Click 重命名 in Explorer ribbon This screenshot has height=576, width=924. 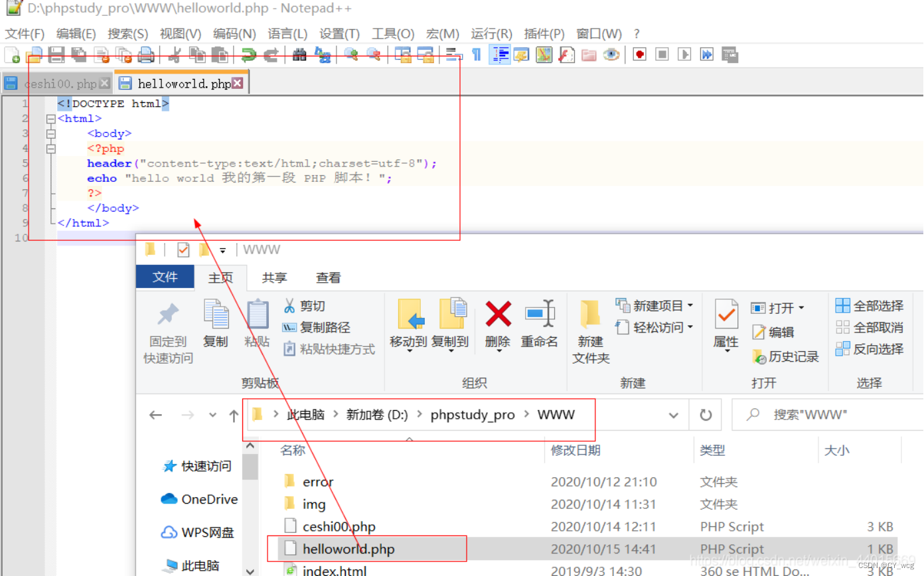539,324
